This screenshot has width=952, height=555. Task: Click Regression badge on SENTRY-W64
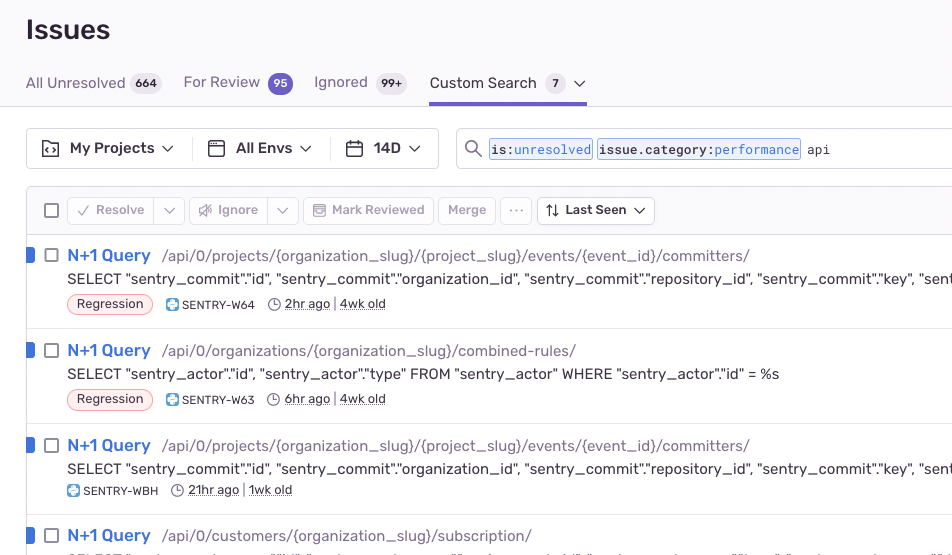tap(110, 304)
